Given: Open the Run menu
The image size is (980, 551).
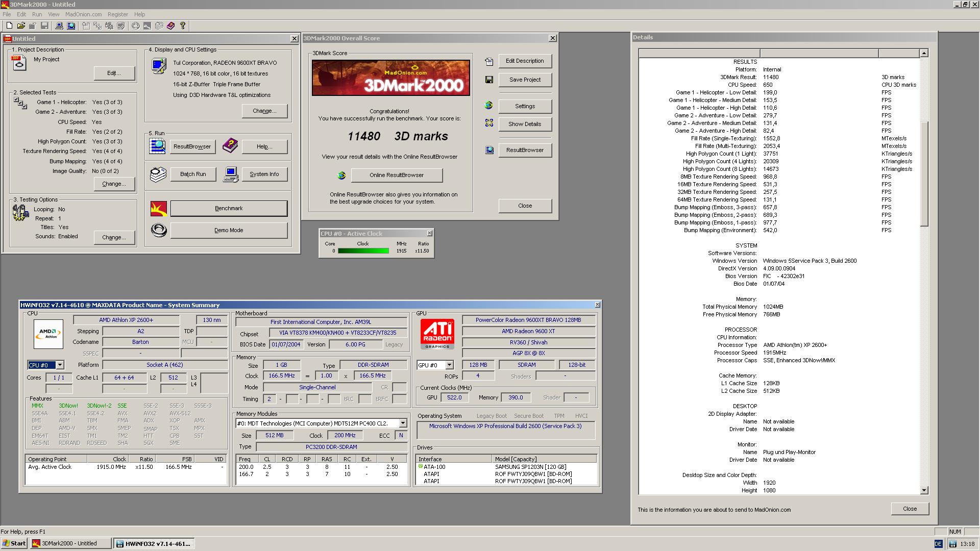Looking at the screenshot, I should pos(37,14).
